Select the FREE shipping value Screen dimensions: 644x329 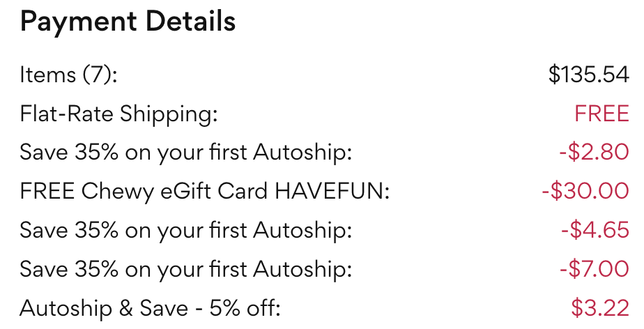click(x=601, y=114)
